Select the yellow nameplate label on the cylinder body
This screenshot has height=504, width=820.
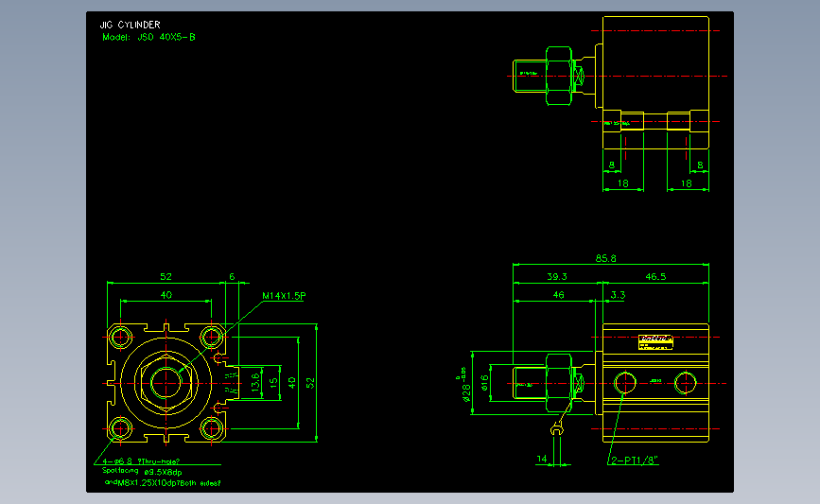coord(655,342)
